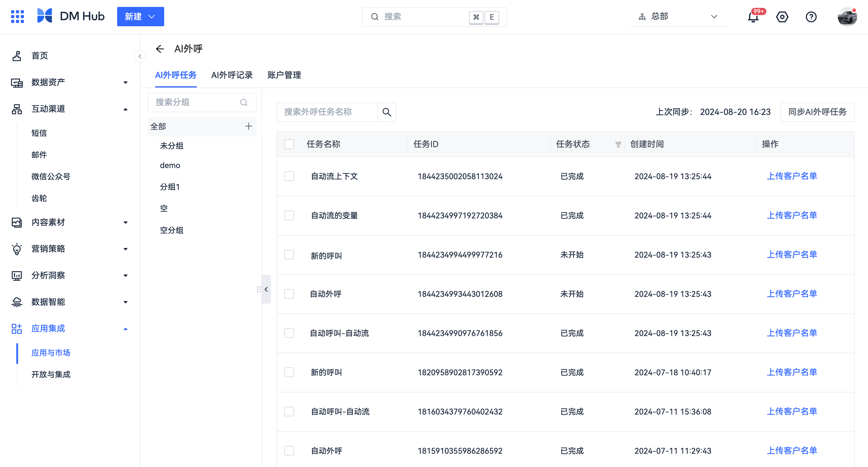
Task: Click 上传客户名单 for 自动流上下文
Action: (x=792, y=176)
